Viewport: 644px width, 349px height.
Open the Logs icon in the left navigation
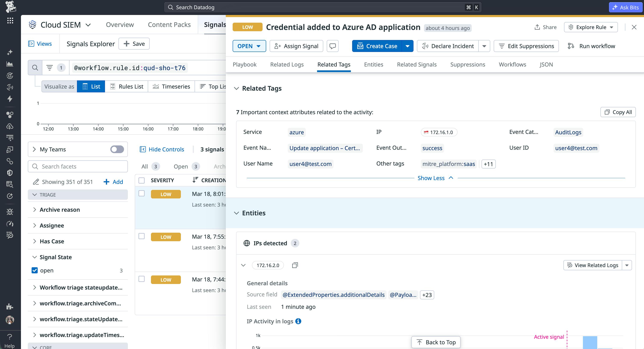coord(10,137)
